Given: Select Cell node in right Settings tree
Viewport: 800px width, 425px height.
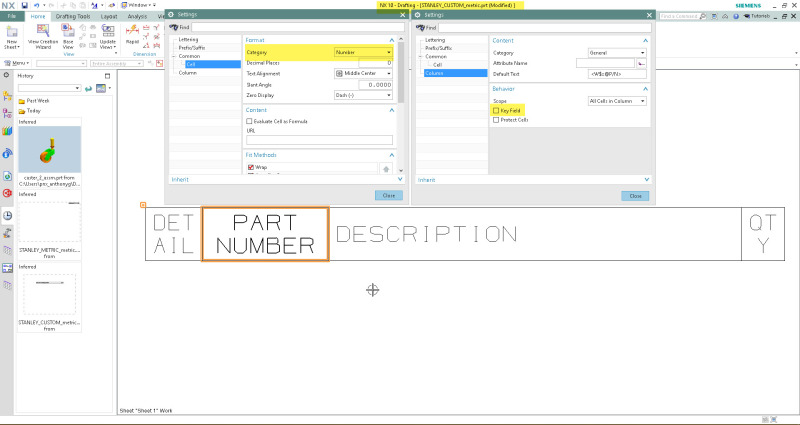Looking at the screenshot, I should point(437,65).
